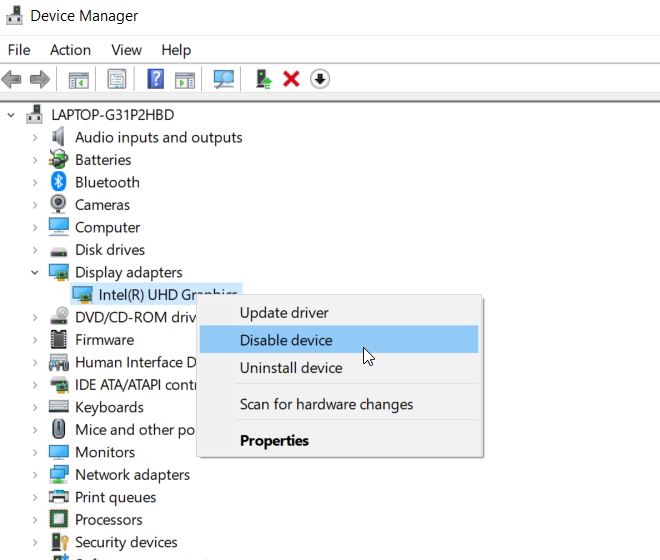Select the Firmware label
The width and height of the screenshot is (660, 560).
pos(104,340)
